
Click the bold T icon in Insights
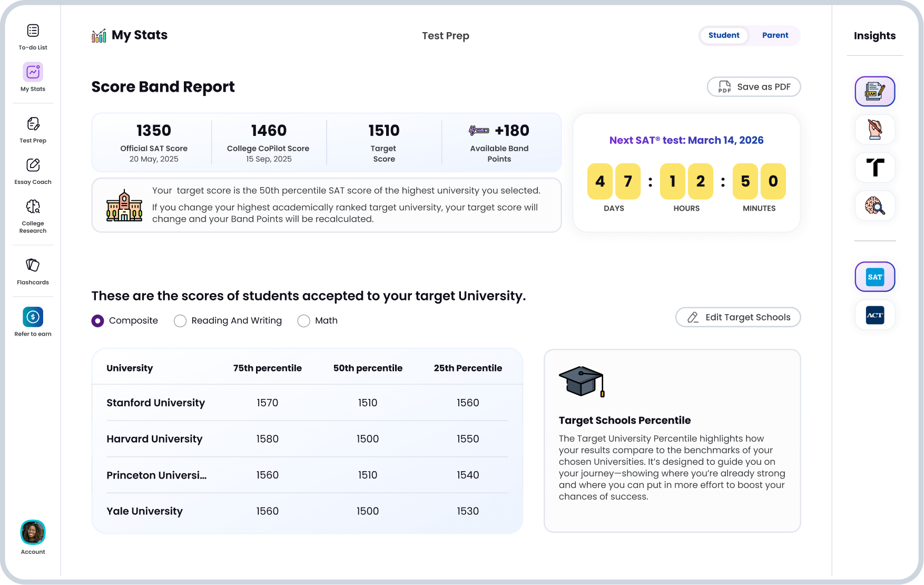coord(874,168)
